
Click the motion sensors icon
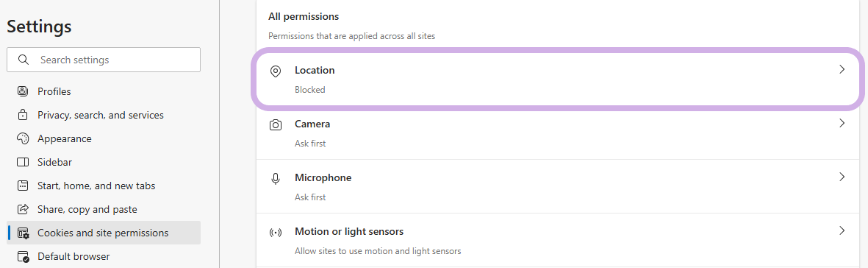point(275,233)
